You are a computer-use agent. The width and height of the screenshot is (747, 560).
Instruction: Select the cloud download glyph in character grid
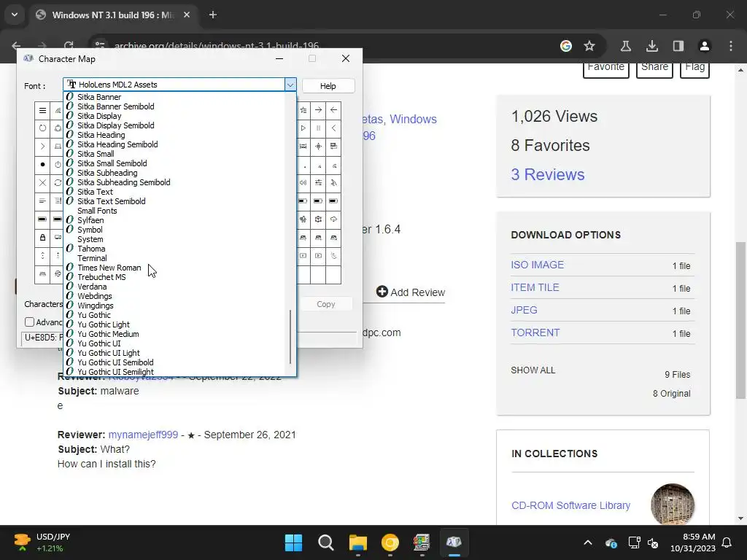(x=333, y=219)
